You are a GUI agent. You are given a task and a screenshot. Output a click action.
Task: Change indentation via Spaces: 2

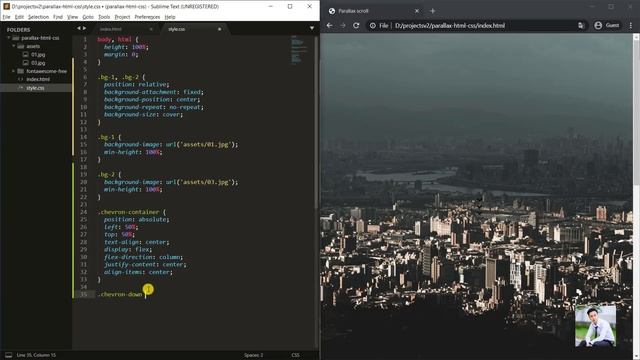[x=253, y=355]
